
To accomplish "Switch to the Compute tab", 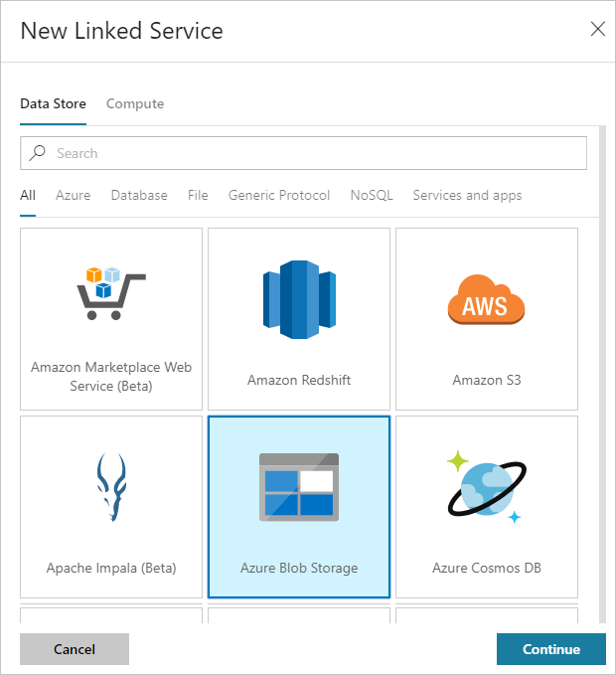I will [135, 103].
